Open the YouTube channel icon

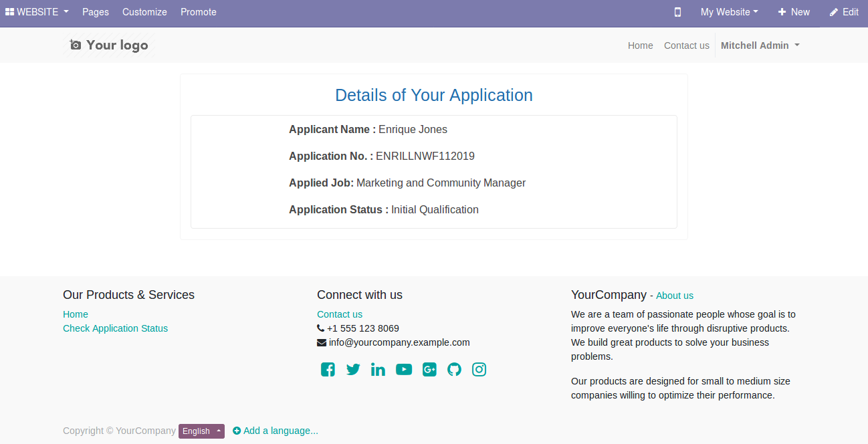[403, 369]
